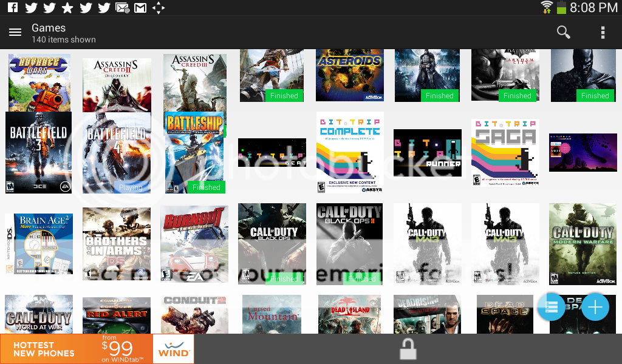
Task: Select the Brothers in Arms DS cover
Action: (x=117, y=244)
